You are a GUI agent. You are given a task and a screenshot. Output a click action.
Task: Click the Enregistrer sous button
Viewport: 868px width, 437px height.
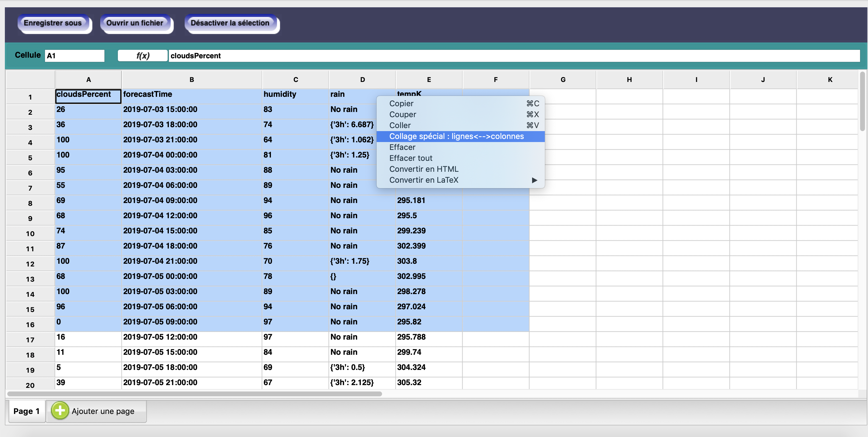point(54,24)
